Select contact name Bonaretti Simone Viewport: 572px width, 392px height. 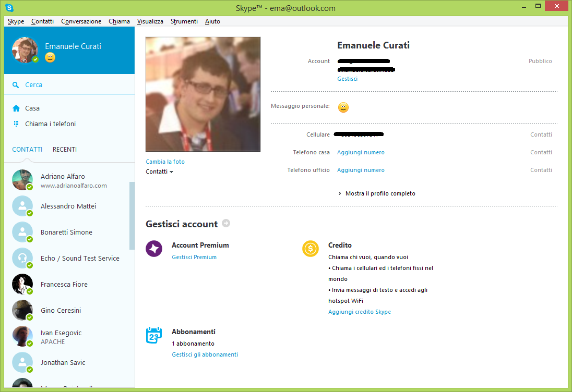click(66, 232)
